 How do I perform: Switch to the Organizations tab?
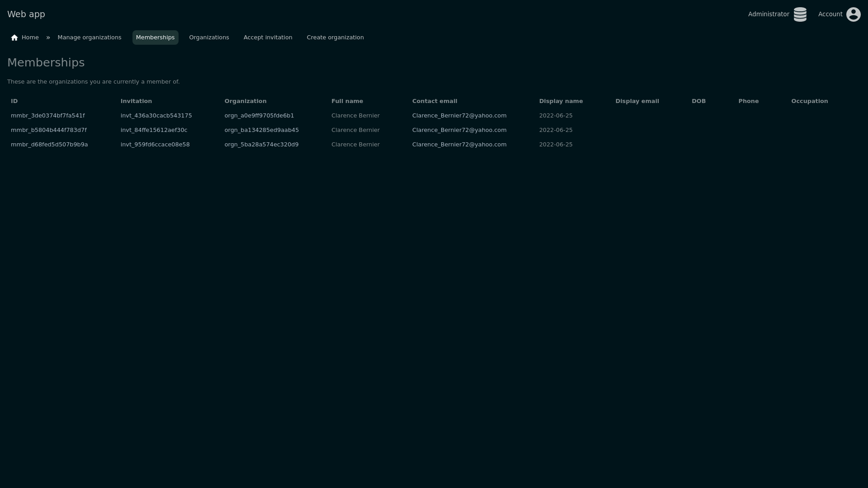point(209,38)
